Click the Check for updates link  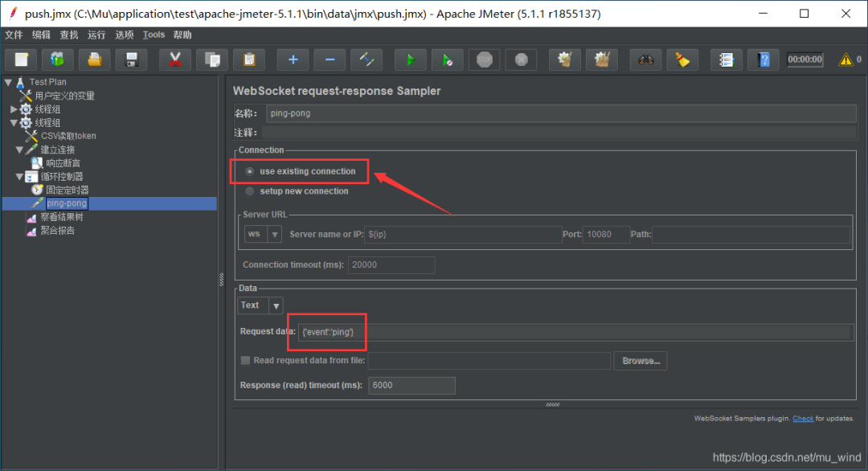point(803,419)
